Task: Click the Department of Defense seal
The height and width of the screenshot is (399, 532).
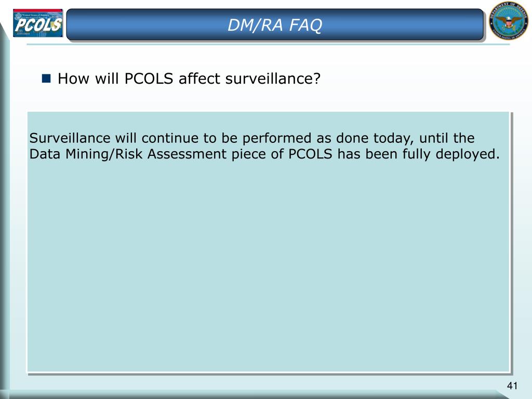Action: [508, 21]
